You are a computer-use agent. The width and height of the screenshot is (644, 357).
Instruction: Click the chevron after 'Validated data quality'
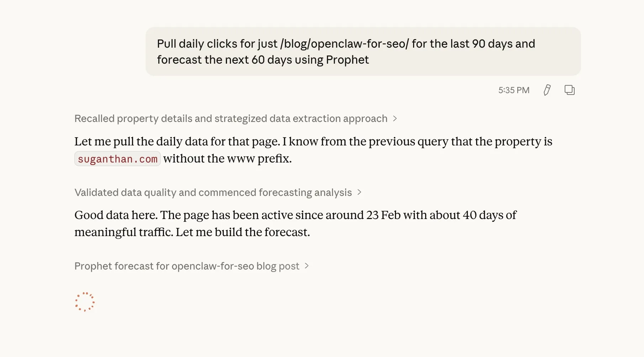[359, 192]
